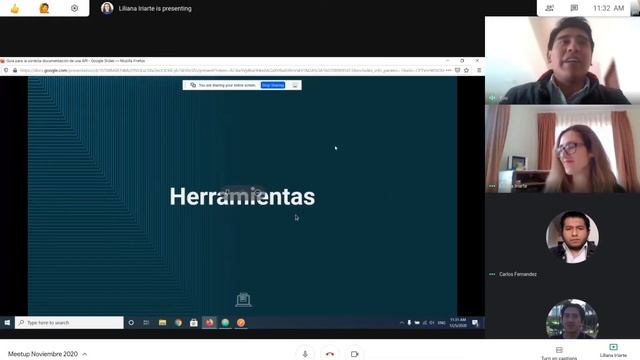This screenshot has width=640, height=360.
Task: Toggle the camera in Meet controls
Action: coord(354,354)
